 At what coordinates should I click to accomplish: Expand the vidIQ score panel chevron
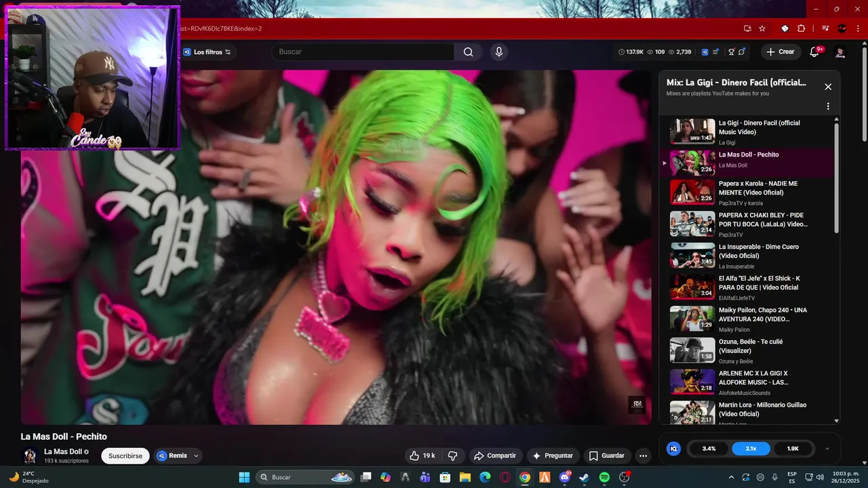coord(827,449)
